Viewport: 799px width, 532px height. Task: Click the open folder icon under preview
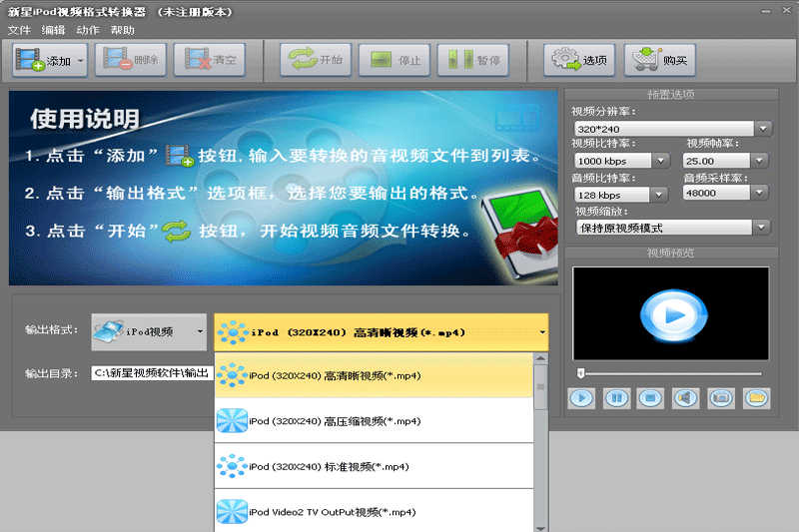[x=757, y=398]
